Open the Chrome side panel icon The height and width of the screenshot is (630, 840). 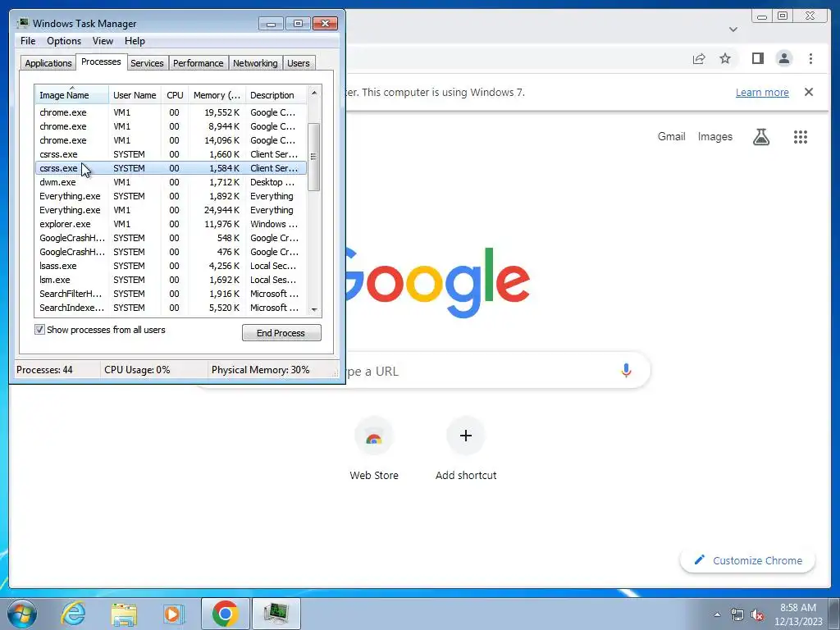(757, 58)
